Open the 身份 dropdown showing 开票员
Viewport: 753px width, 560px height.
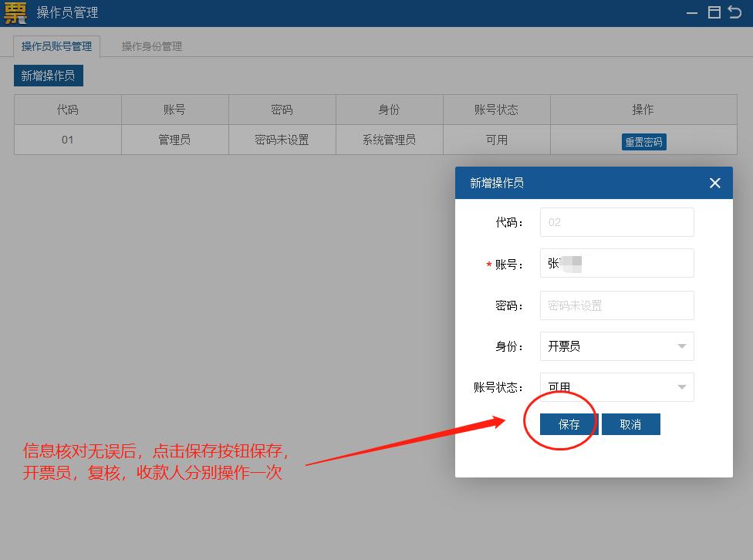616,346
